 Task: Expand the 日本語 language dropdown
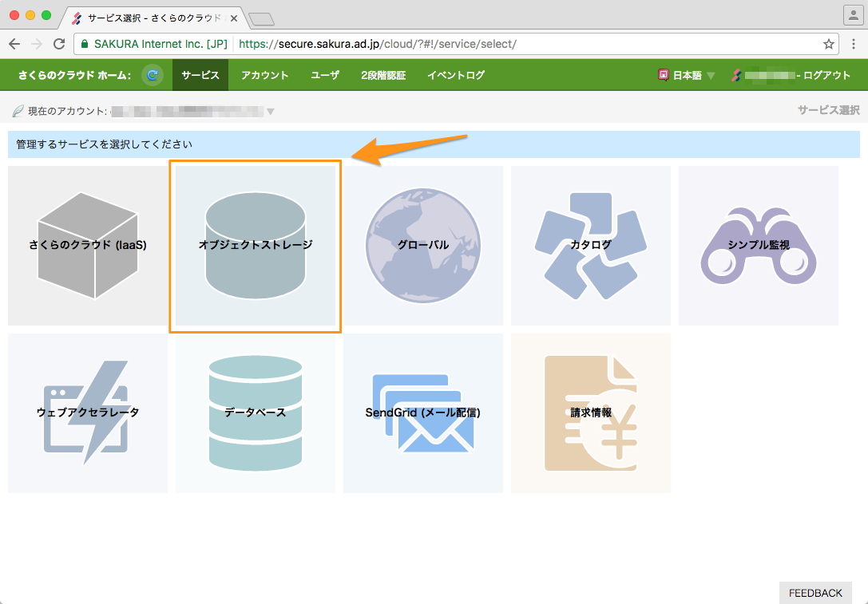point(687,75)
